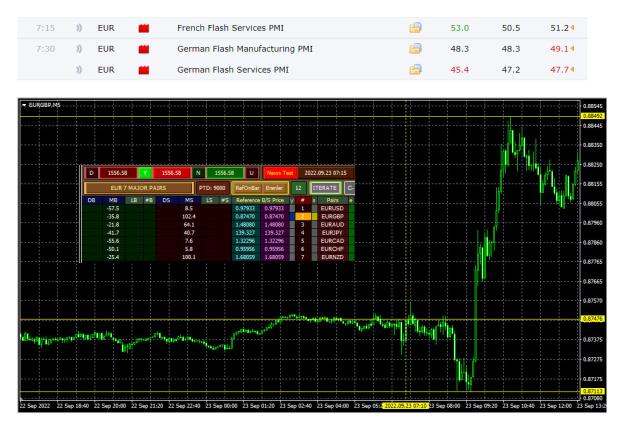Click the DB column header
This screenshot has width=625, height=431.
tap(91, 200)
